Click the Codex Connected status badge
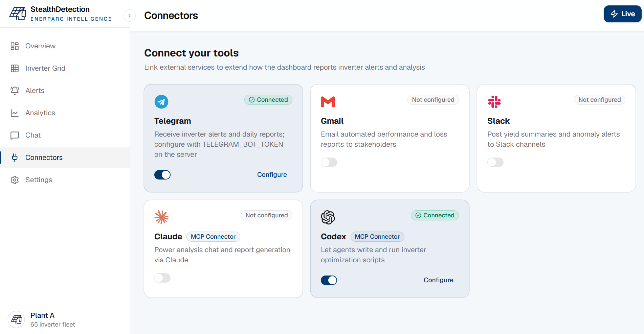The width and height of the screenshot is (644, 334). coord(435,215)
